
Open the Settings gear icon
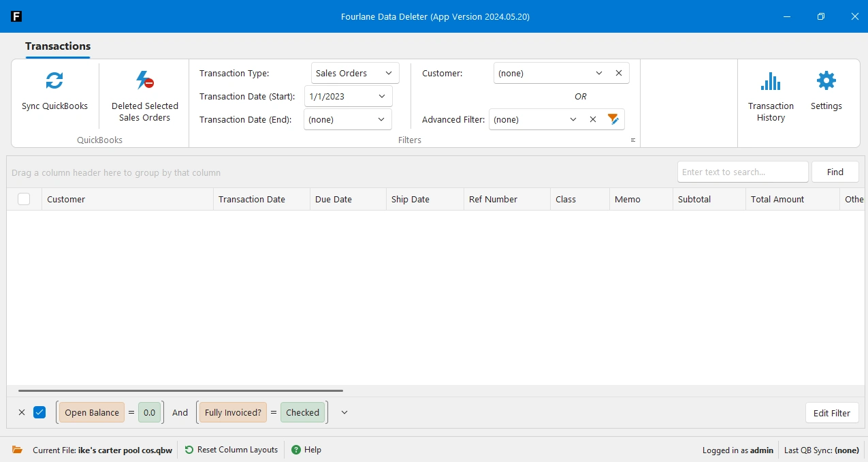tap(826, 81)
